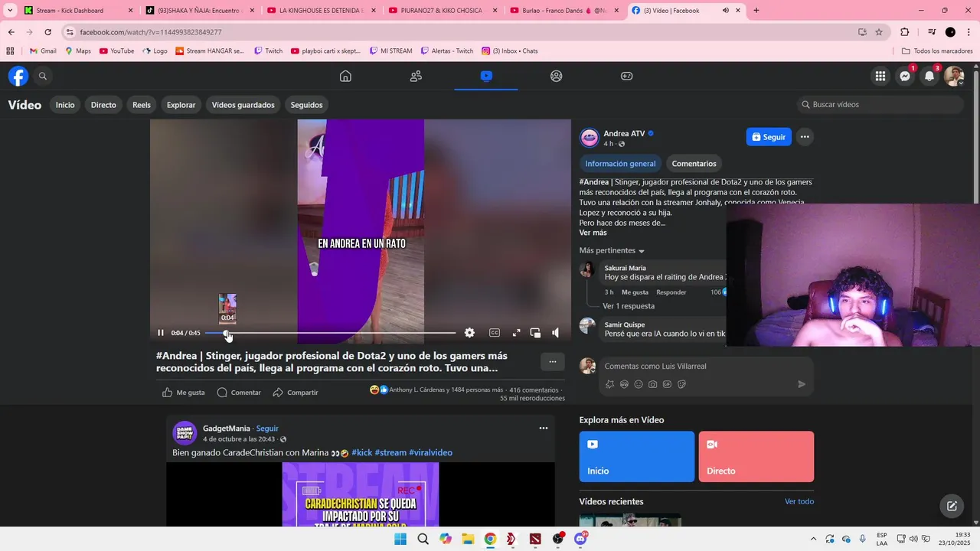Mute the video volume

point(556,333)
